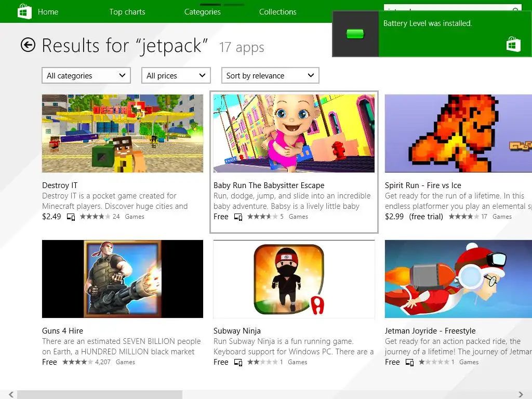This screenshot has height=399, width=532.
Task: Click the search magnifier icon
Action: (x=515, y=9)
